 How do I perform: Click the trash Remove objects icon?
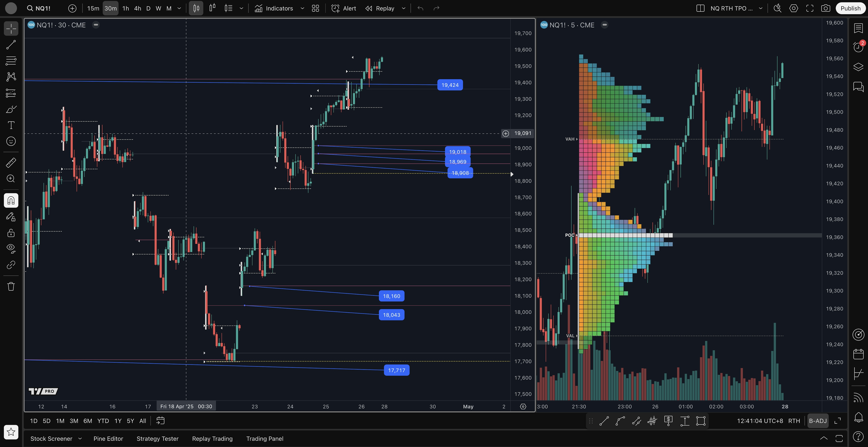click(x=11, y=286)
